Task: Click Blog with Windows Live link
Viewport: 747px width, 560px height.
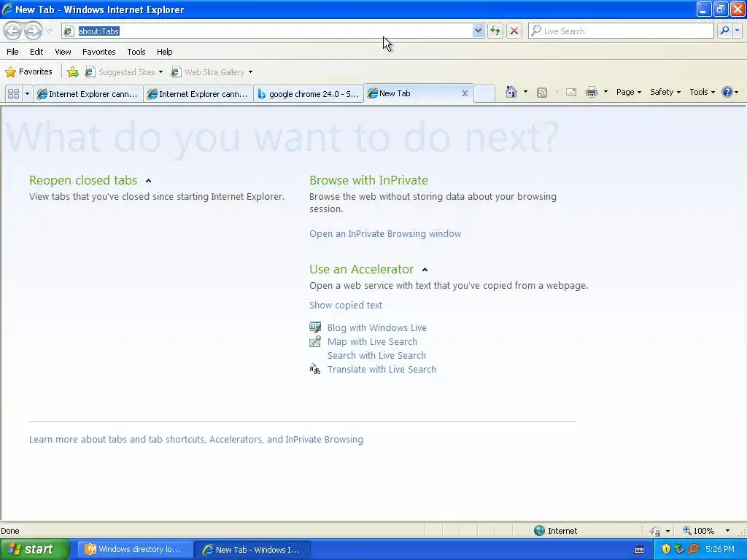Action: [377, 327]
